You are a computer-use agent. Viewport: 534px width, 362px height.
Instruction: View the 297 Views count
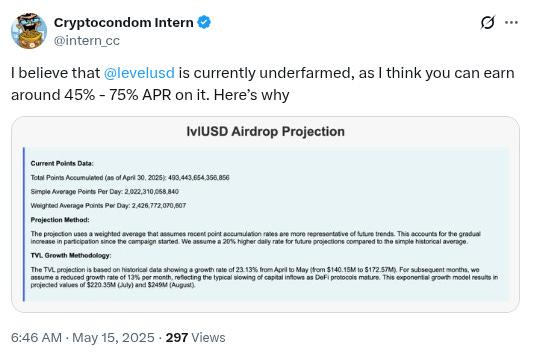(x=195, y=337)
